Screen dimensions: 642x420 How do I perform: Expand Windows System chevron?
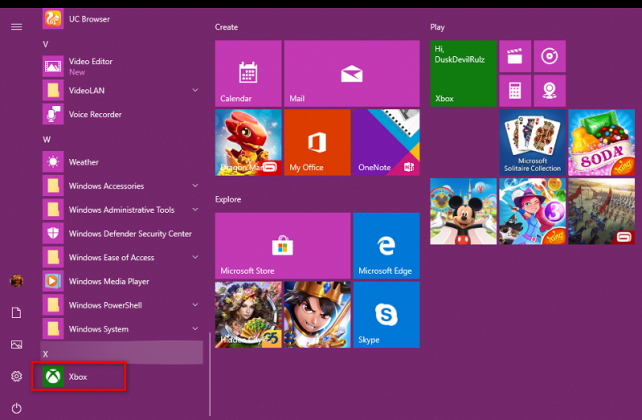tap(195, 329)
